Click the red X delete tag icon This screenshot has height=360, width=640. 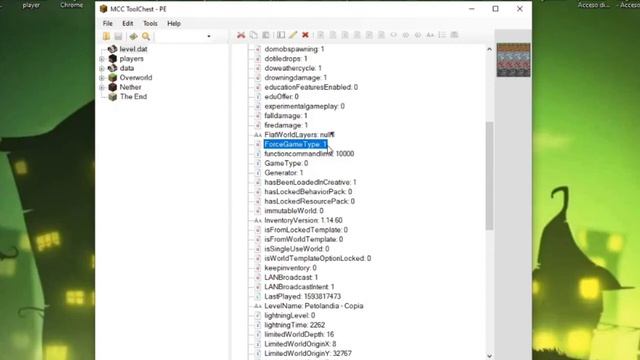[x=305, y=35]
